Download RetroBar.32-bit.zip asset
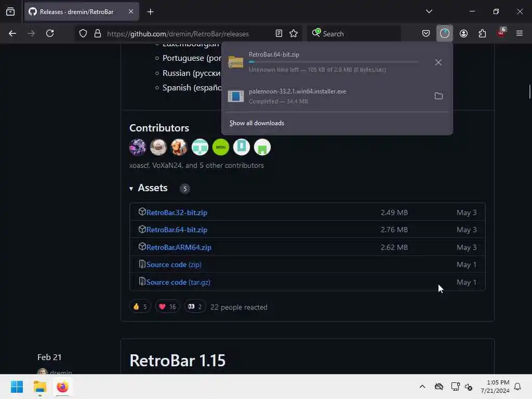 [177, 212]
